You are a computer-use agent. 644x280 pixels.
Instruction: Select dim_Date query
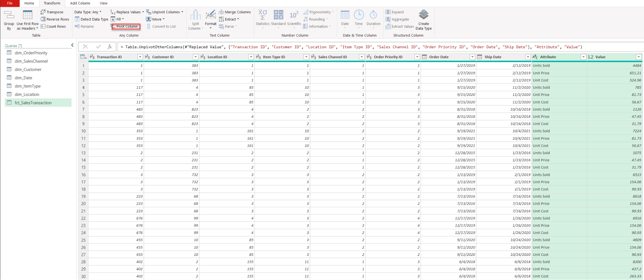point(38,78)
